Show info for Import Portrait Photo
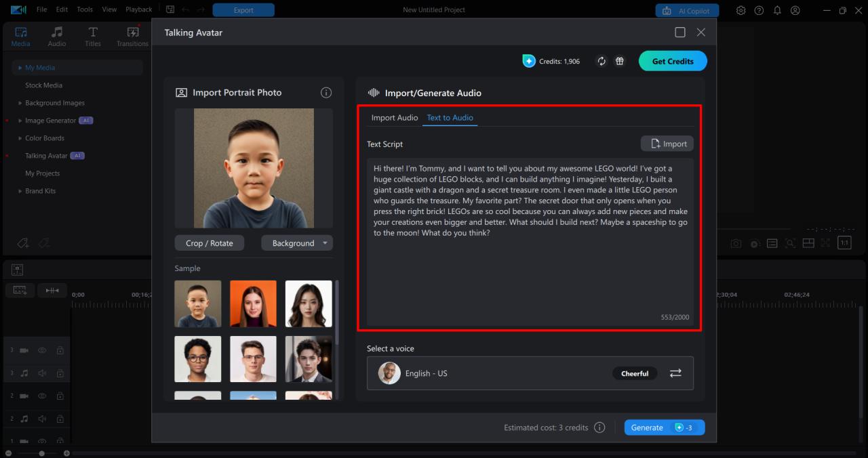868x458 pixels. click(x=325, y=93)
